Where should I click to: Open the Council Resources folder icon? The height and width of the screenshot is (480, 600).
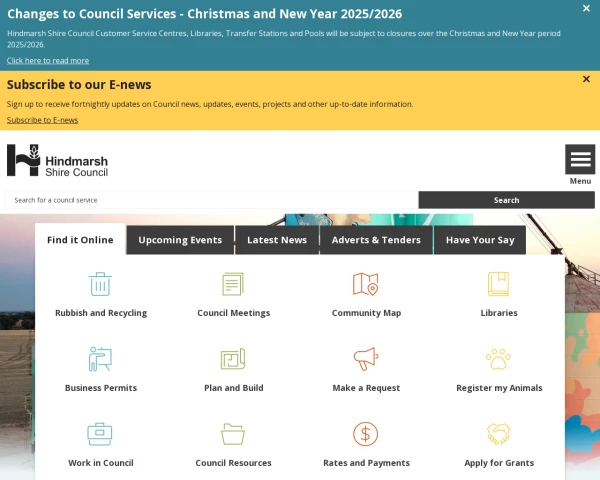[233, 434]
